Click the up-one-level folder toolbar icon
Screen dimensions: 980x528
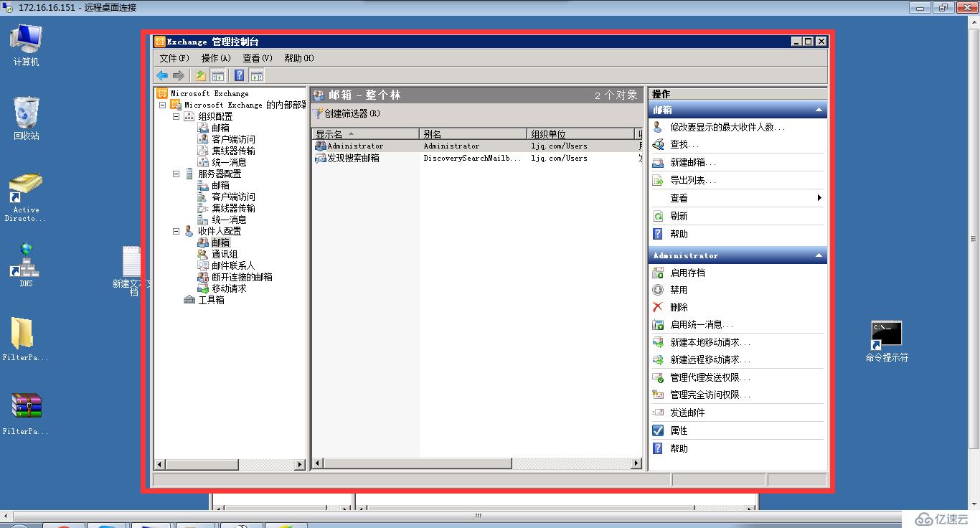click(x=201, y=75)
